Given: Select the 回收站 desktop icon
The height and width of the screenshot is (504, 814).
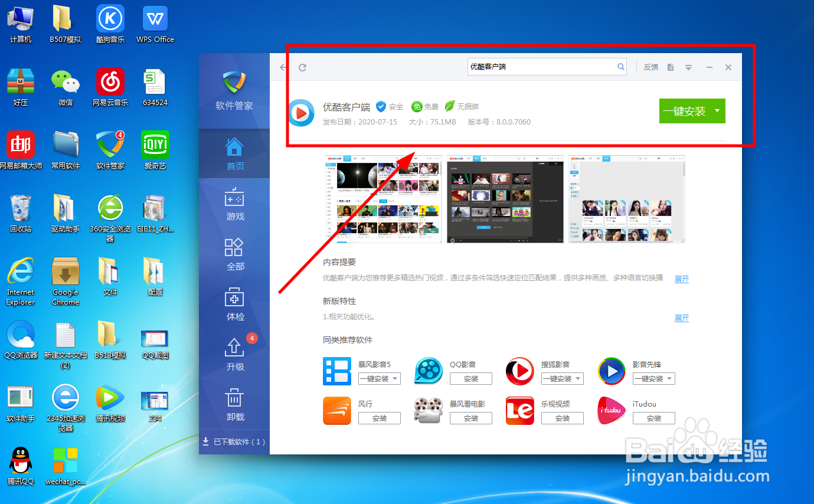Looking at the screenshot, I should coord(21,214).
